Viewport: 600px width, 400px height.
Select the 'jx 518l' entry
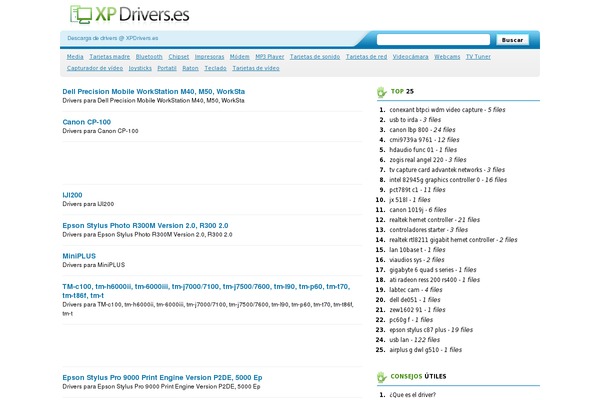click(x=410, y=199)
